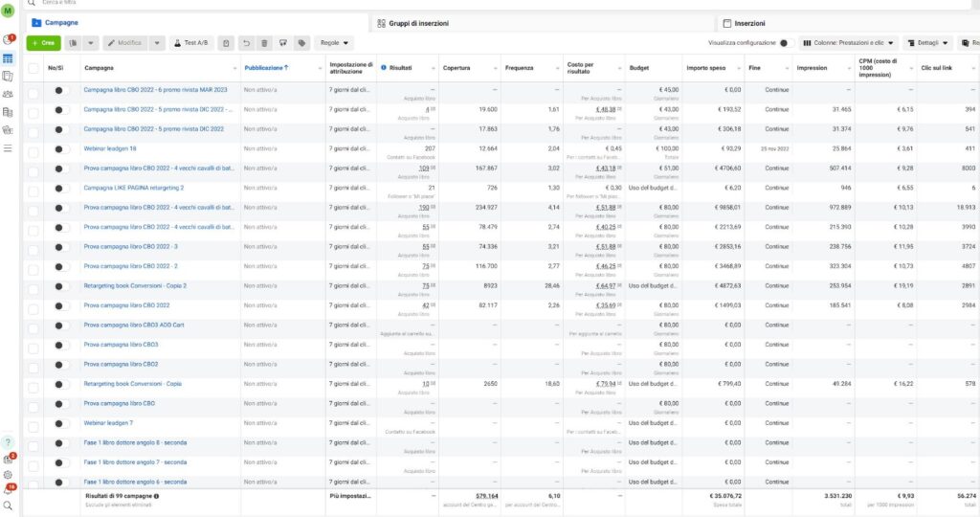Tick the select-all checkbox in table header
This screenshot has width=980, height=517.
pyautogui.click(x=33, y=68)
